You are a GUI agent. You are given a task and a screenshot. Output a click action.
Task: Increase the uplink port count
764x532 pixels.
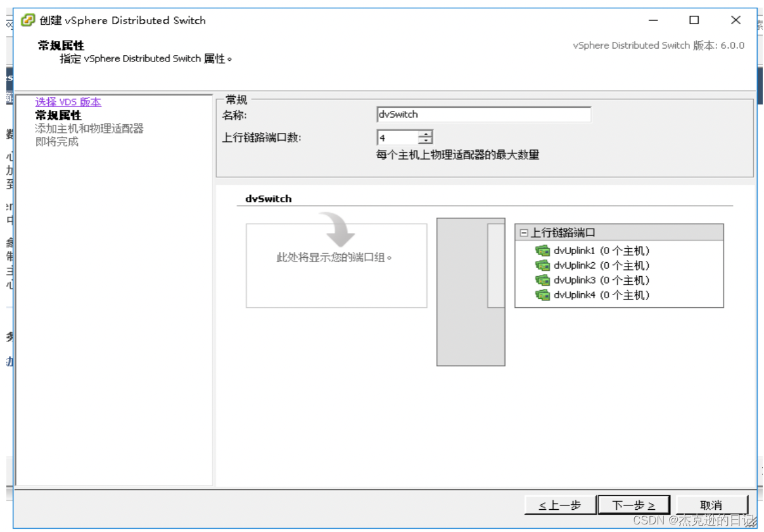click(x=426, y=133)
